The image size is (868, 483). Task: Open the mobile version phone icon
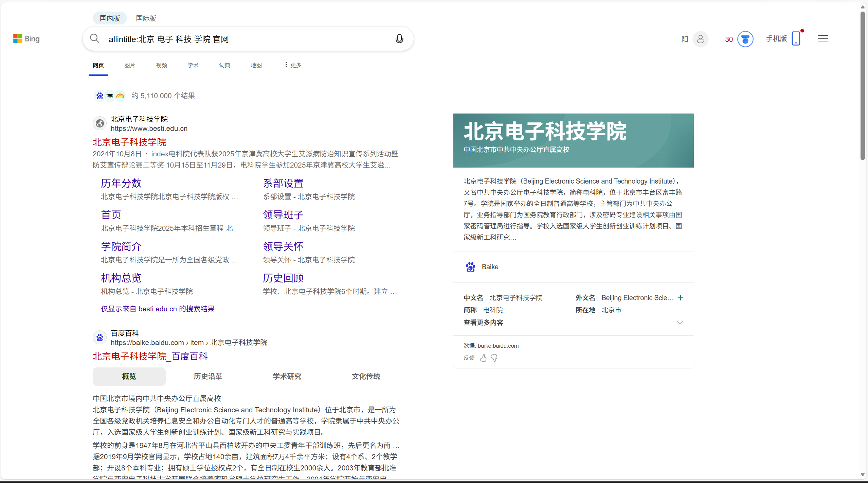(796, 39)
